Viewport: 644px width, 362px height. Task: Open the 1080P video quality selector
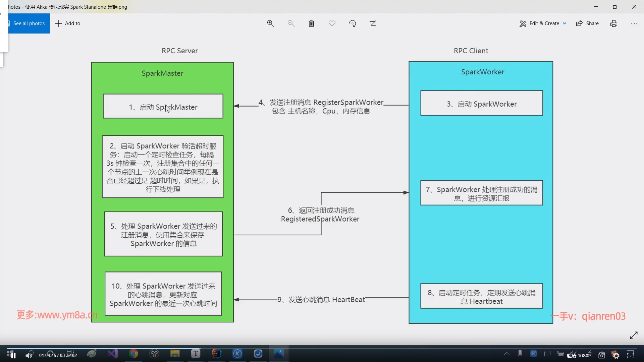click(579, 356)
